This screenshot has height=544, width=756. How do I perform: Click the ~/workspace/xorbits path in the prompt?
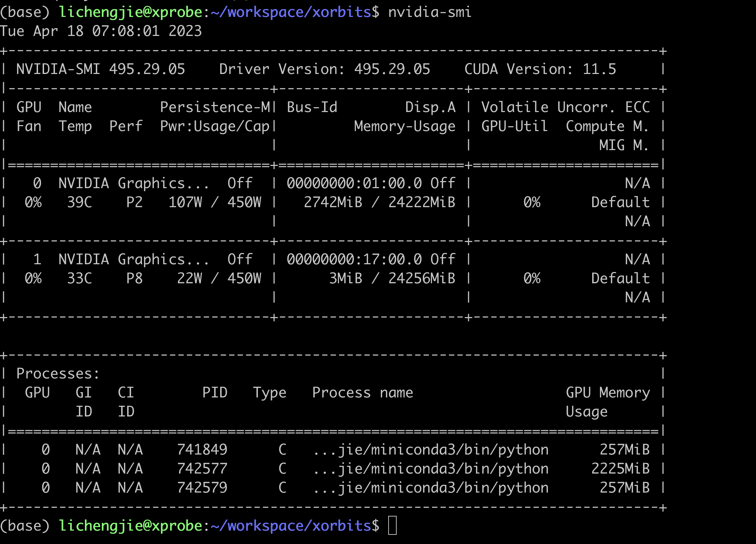[x=289, y=12]
